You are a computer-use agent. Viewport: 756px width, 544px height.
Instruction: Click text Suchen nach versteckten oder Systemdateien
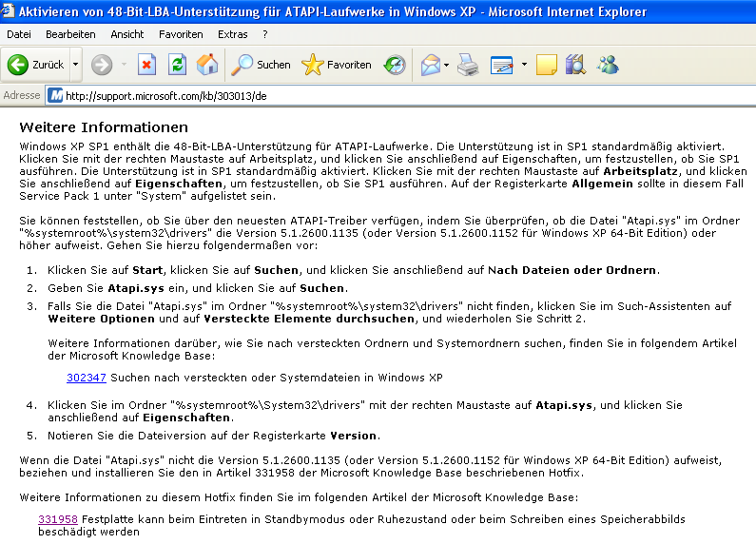click(236, 378)
